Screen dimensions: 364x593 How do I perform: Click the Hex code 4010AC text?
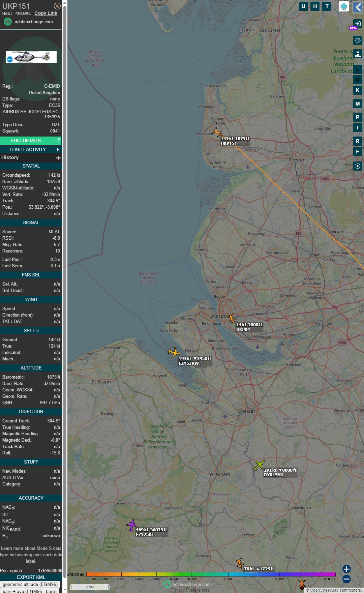[x=23, y=13]
